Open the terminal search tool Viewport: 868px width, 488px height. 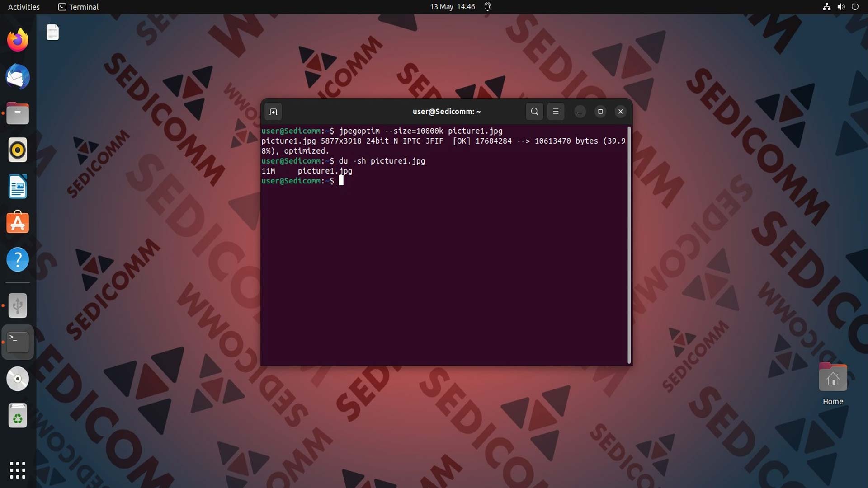coord(534,112)
